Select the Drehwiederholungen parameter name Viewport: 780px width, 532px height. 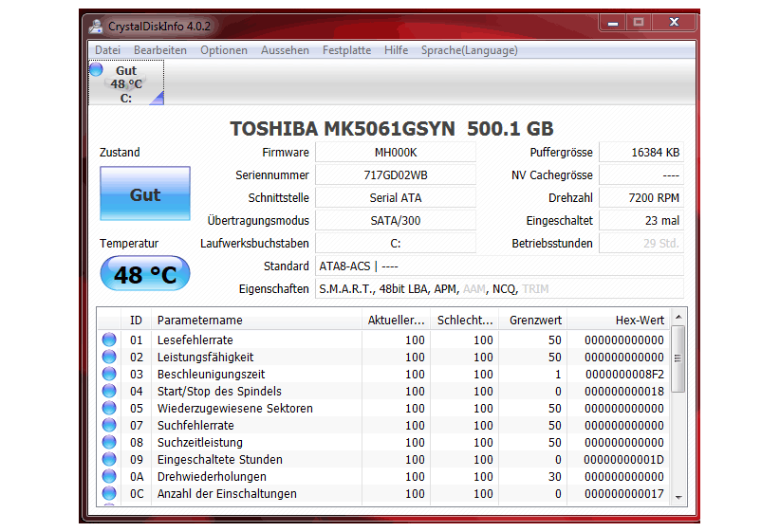[212, 476]
